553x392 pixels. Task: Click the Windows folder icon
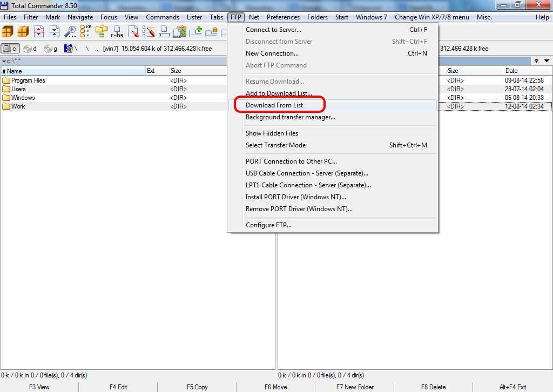tap(6, 98)
